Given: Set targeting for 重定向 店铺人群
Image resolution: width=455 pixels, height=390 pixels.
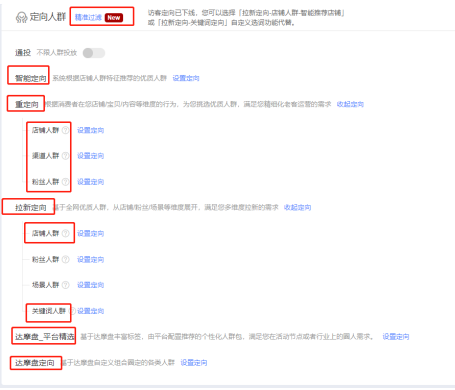Looking at the screenshot, I should coord(90,130).
